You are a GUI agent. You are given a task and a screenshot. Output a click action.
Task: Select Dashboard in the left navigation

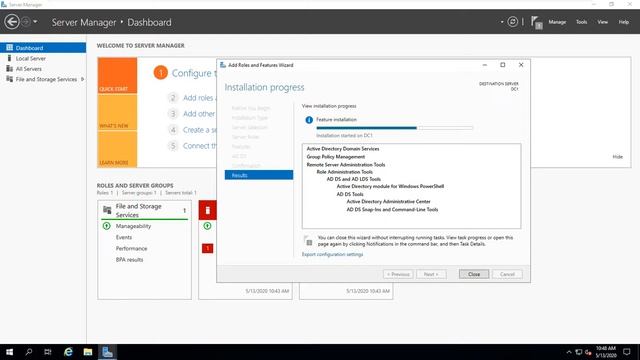click(43, 48)
